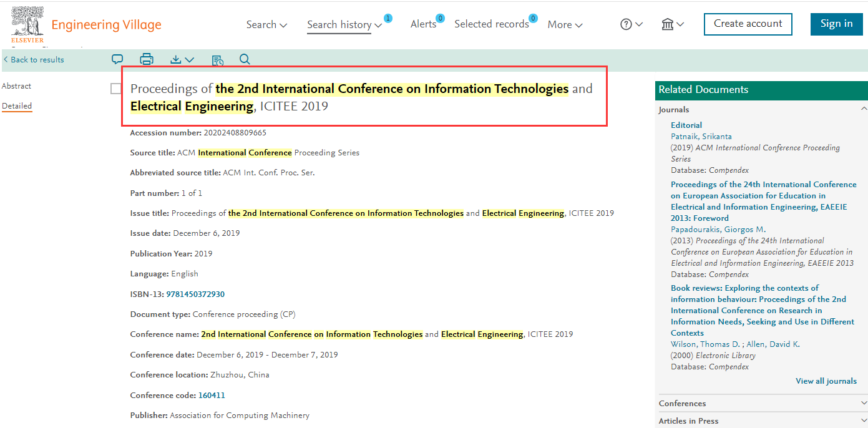This screenshot has height=428, width=868.
Task: Click the Create account button
Action: [748, 24]
